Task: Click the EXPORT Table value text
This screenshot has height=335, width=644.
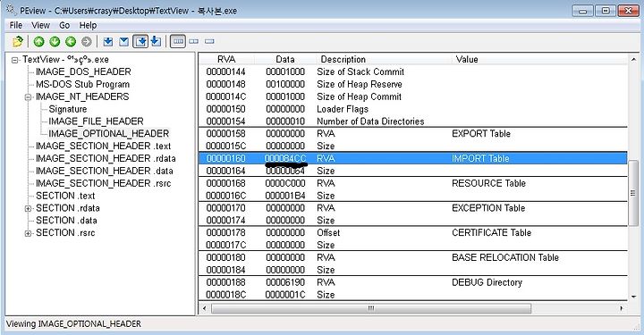Action: coord(481,134)
